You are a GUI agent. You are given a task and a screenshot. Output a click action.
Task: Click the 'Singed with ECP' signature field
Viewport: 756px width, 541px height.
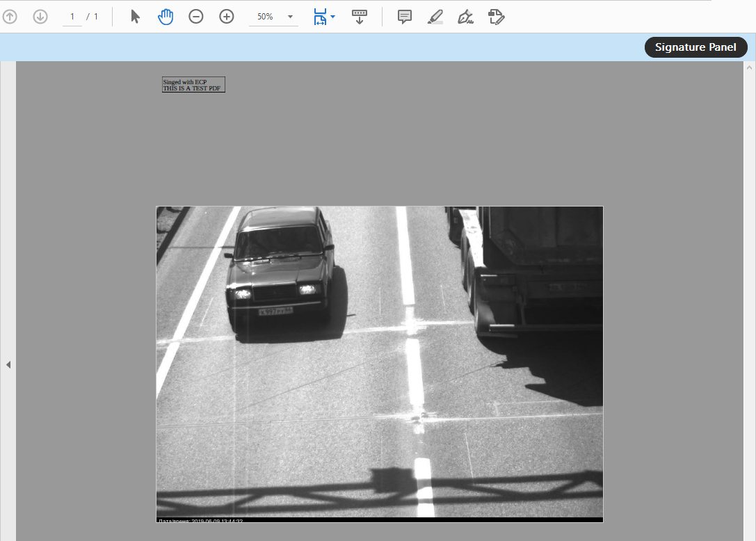pos(193,85)
